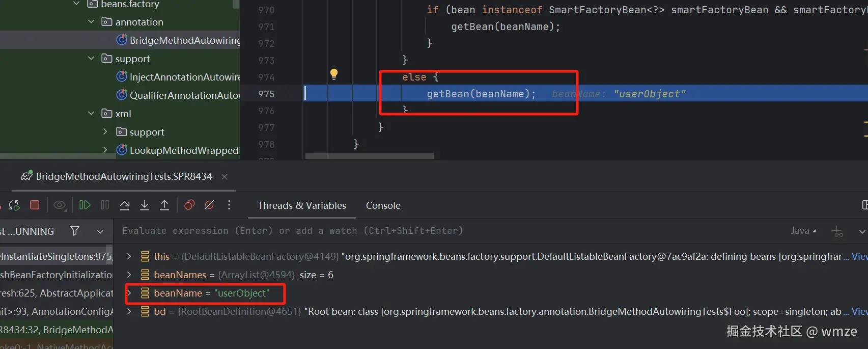Click line number 975 in the gutter
The height and width of the screenshot is (349, 868).
[x=266, y=94]
